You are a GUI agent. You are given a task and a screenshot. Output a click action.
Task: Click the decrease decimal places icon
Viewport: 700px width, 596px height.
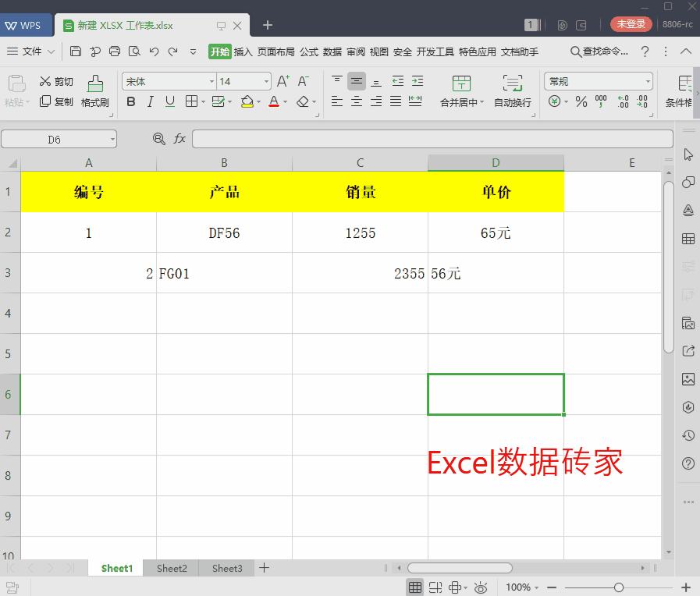(x=642, y=101)
